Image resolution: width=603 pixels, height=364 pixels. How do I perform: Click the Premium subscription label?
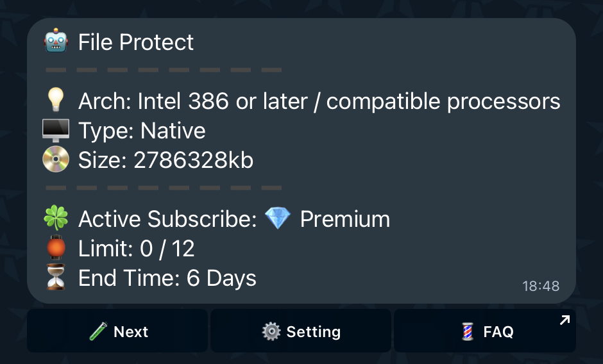click(x=345, y=219)
